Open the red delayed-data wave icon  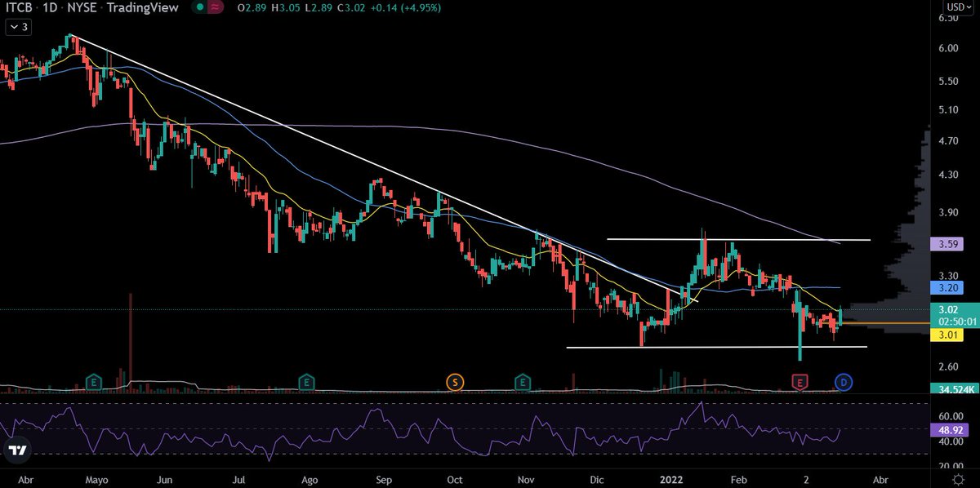[x=216, y=7]
